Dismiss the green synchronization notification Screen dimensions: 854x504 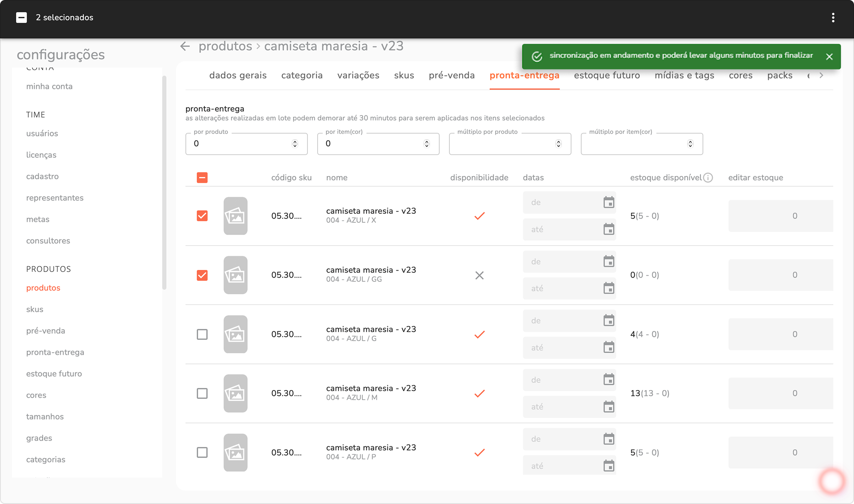click(x=829, y=57)
